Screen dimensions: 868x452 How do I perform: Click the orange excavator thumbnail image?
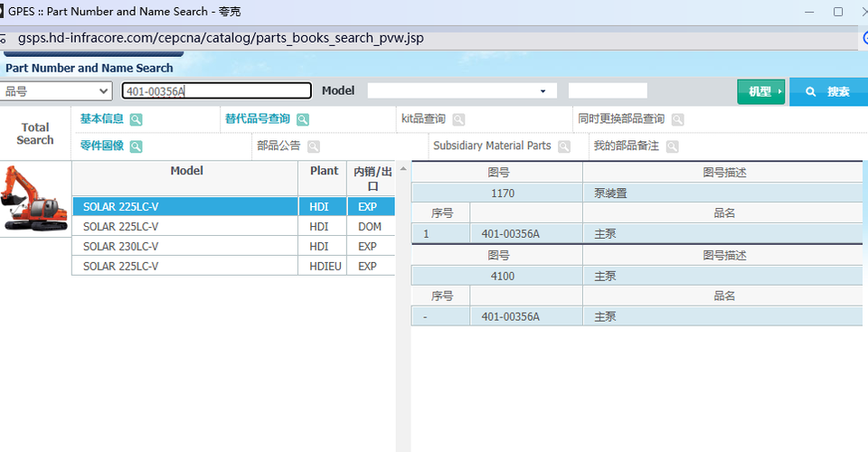[34, 199]
